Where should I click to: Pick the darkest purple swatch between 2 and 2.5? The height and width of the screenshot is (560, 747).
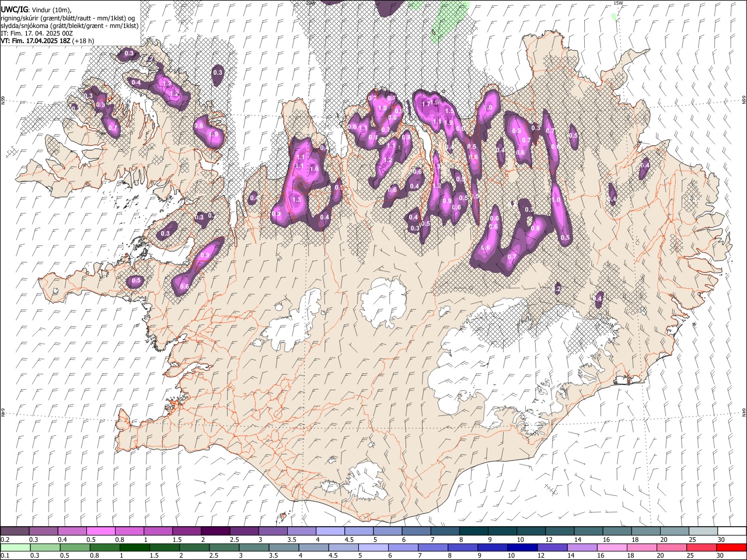(215, 531)
